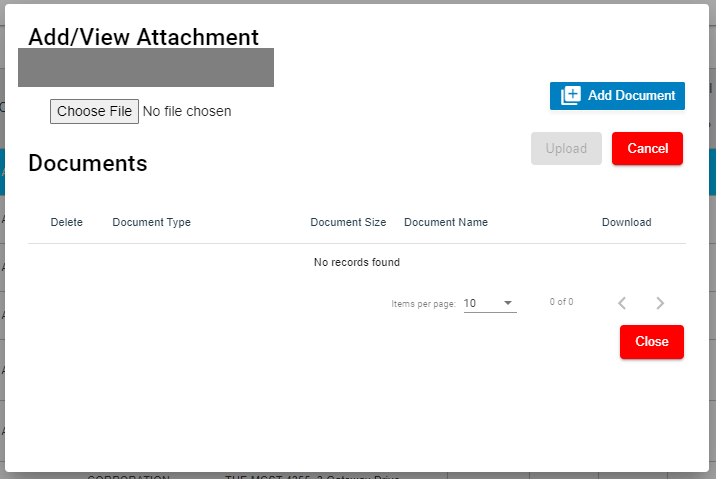Click the Document Name column header
716x479 pixels.
[446, 222]
